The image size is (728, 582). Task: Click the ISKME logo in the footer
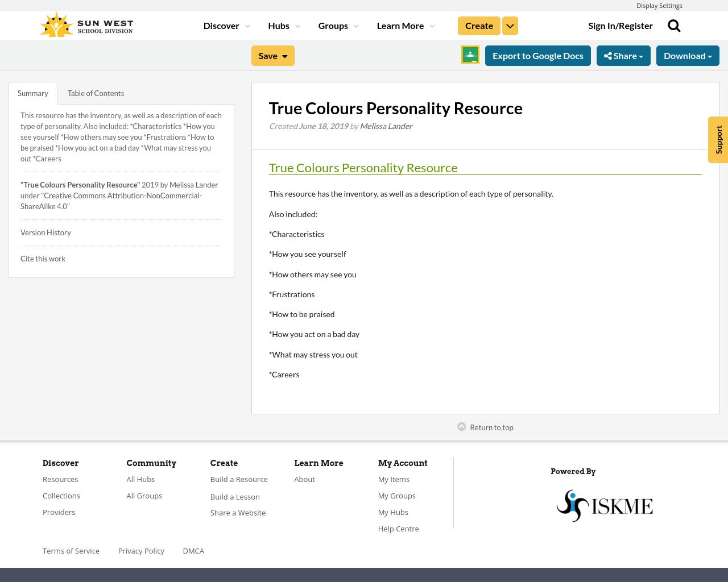coord(604,505)
